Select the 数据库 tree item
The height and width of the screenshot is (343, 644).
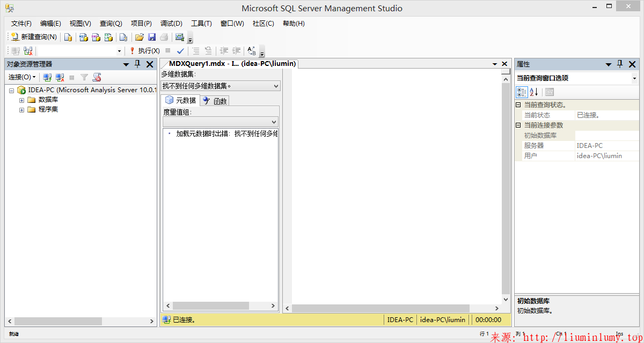48,100
